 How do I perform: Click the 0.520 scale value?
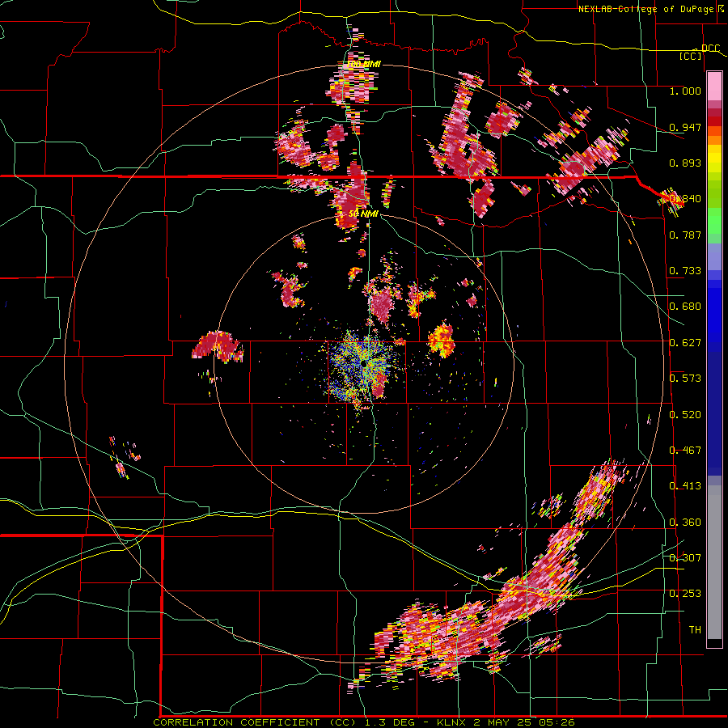pos(685,415)
